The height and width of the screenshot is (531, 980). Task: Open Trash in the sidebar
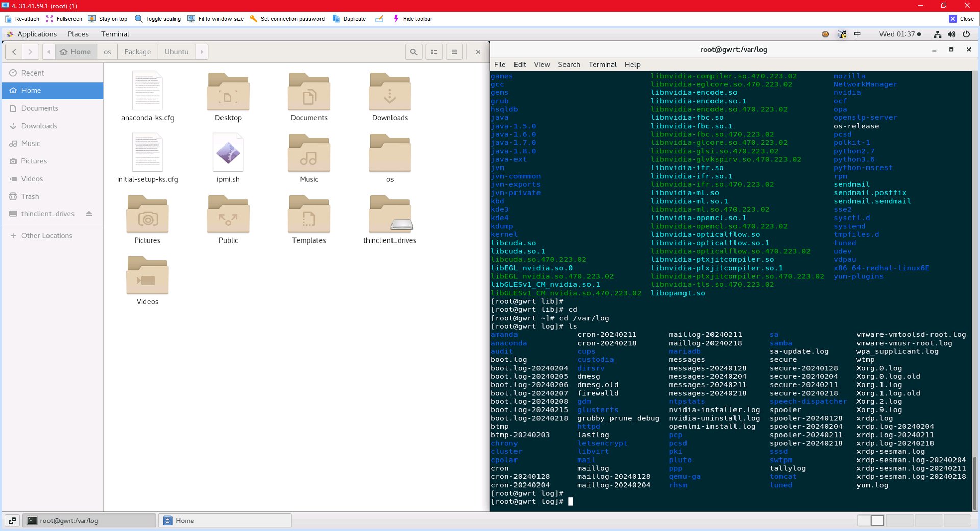click(53, 197)
